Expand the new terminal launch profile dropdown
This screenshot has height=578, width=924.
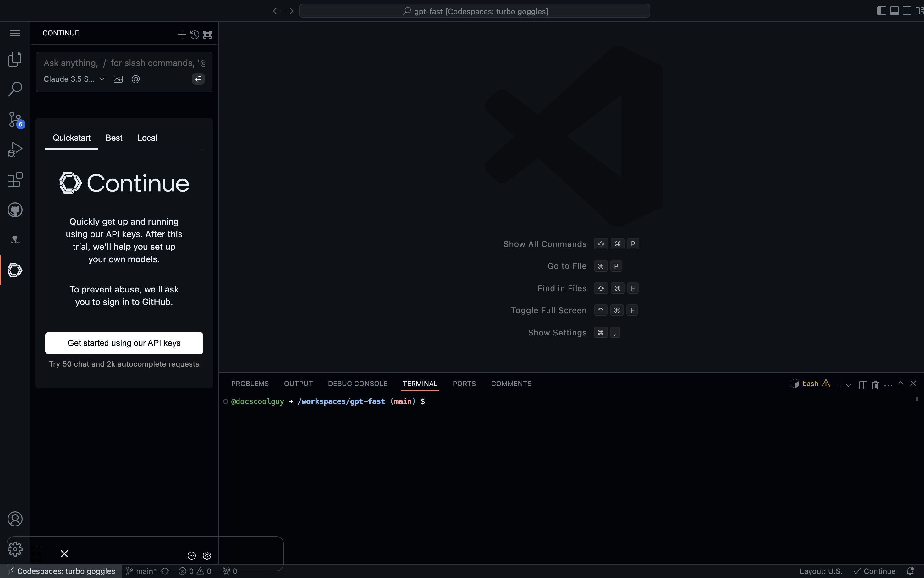(x=849, y=385)
